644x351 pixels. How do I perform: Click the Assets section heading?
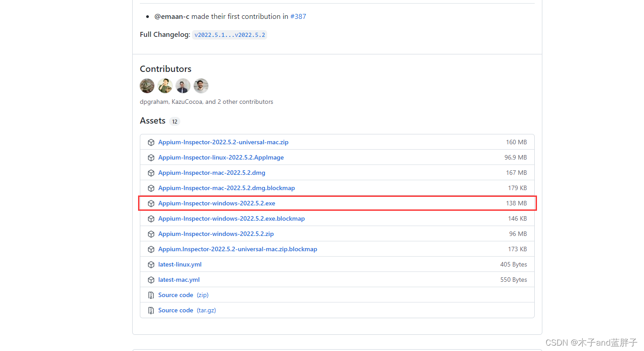(153, 120)
